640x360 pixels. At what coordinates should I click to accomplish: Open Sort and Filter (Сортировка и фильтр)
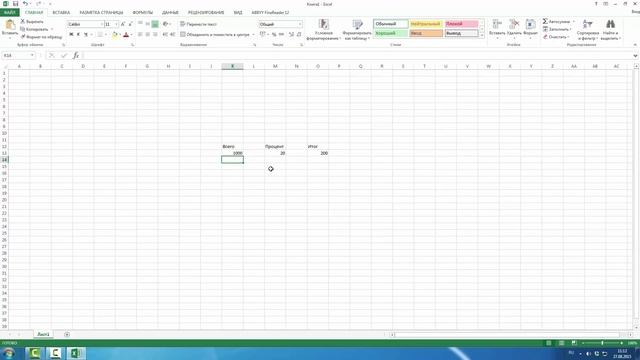click(588, 29)
